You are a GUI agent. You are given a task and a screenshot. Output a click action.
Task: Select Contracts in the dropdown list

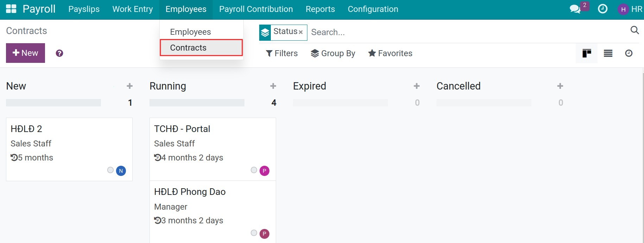tap(201, 48)
